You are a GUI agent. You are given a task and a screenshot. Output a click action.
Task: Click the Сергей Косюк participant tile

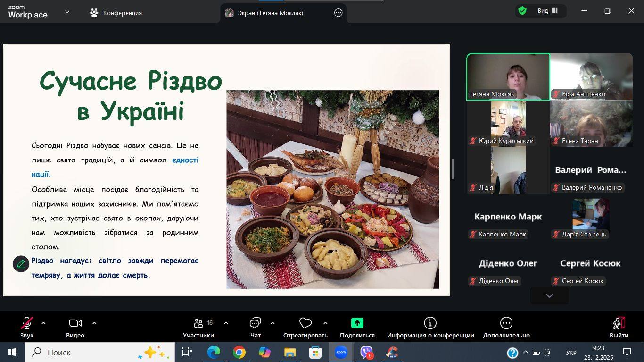coord(591,263)
